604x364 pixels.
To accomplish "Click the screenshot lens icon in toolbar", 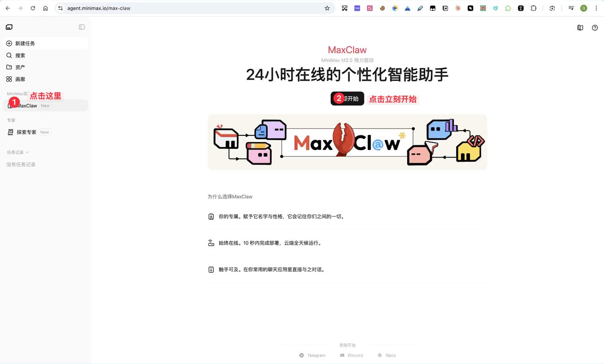I will point(553,8).
